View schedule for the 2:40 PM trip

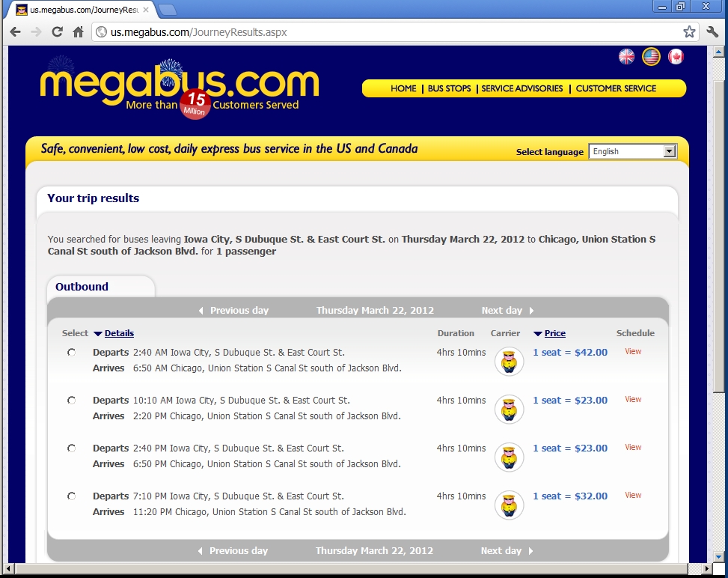(633, 447)
